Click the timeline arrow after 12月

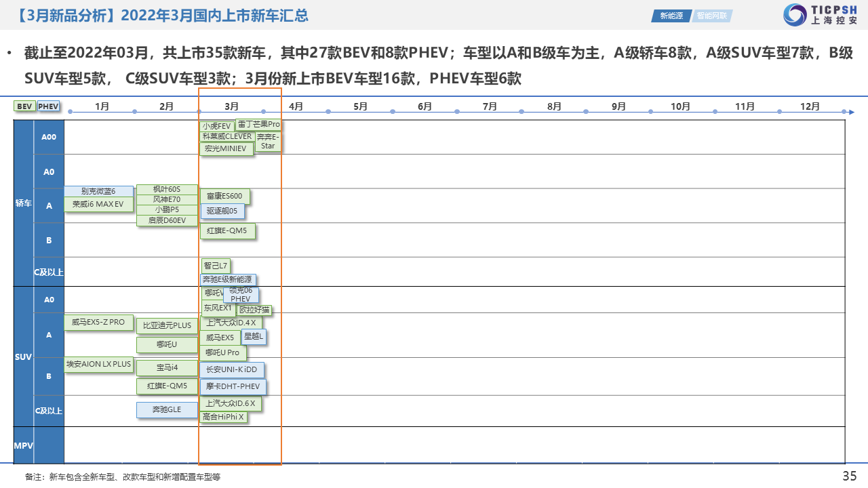(x=850, y=112)
